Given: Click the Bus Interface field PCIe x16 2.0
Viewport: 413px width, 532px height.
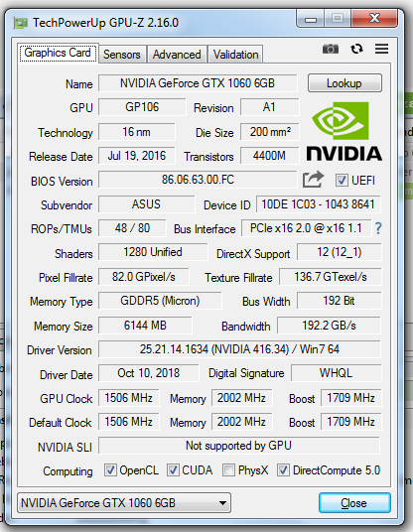Looking at the screenshot, I should pos(306,228).
